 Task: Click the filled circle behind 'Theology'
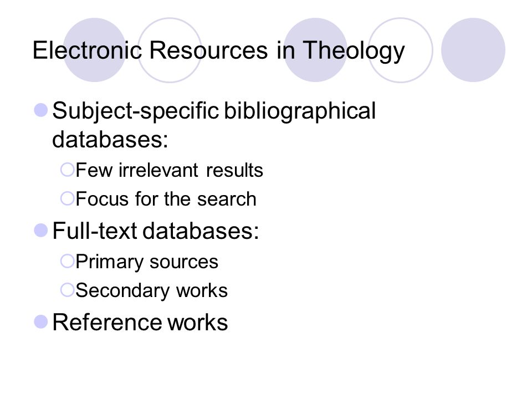[x=315, y=50]
